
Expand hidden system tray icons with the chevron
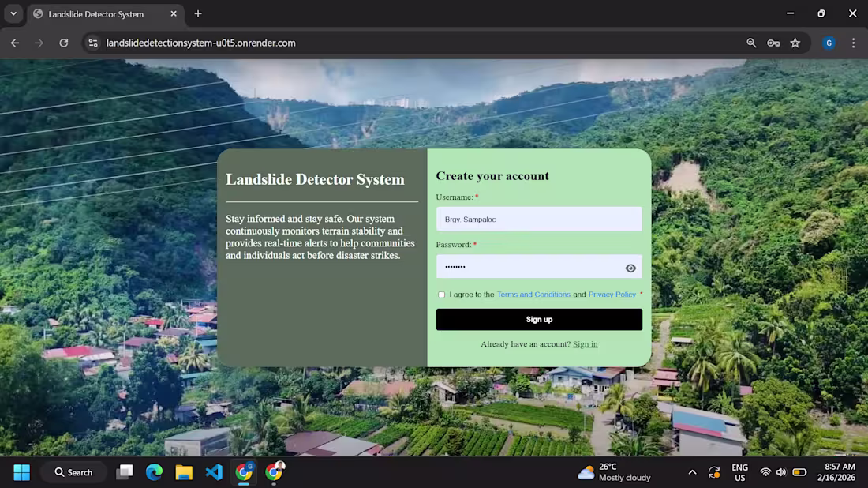(692, 471)
